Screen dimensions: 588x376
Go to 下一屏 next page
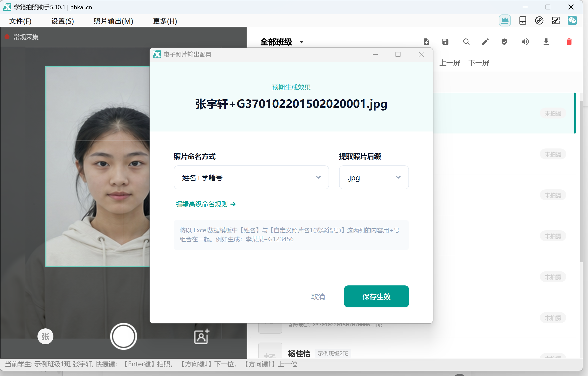tap(479, 63)
